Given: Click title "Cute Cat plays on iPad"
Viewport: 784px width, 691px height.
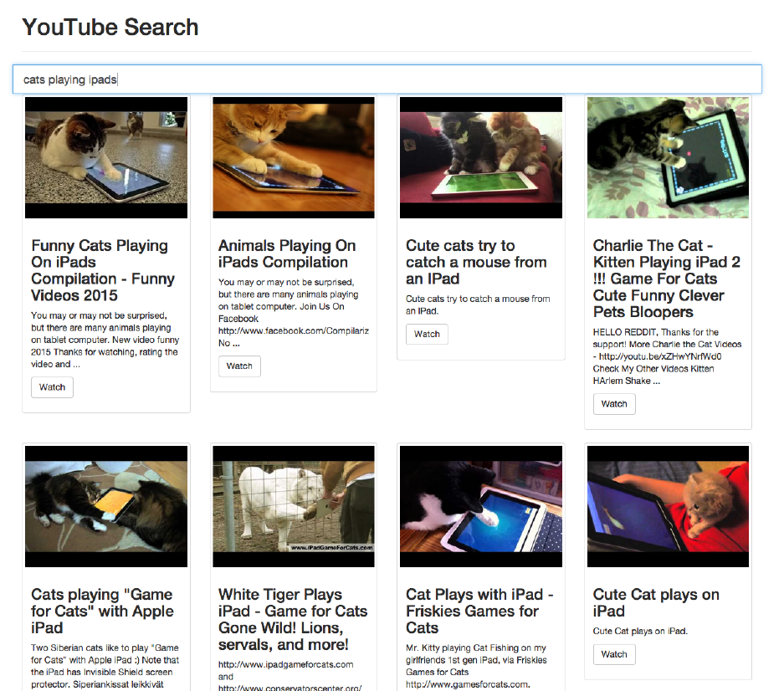Looking at the screenshot, I should 656,602.
